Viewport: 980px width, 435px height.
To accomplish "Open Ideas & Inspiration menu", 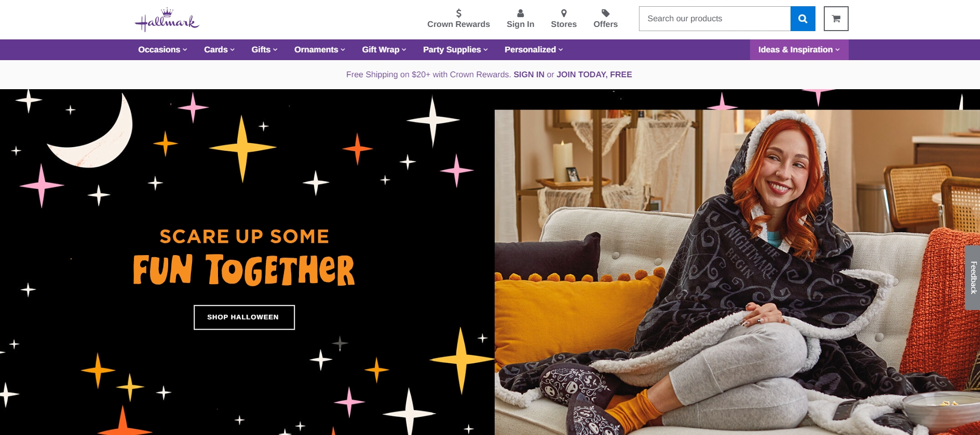I will (x=799, y=50).
